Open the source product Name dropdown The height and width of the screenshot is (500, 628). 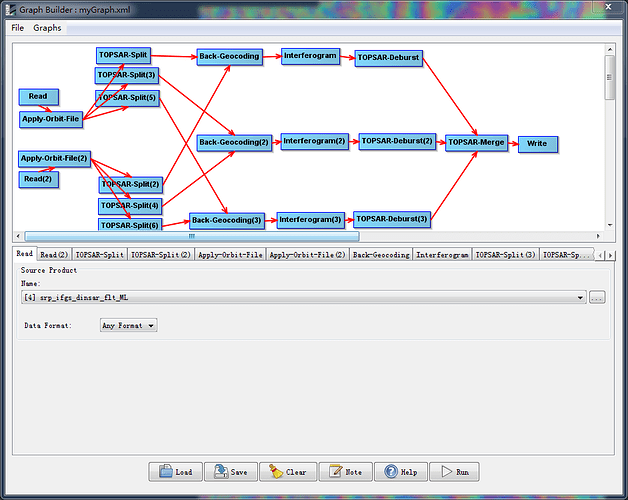point(304,297)
